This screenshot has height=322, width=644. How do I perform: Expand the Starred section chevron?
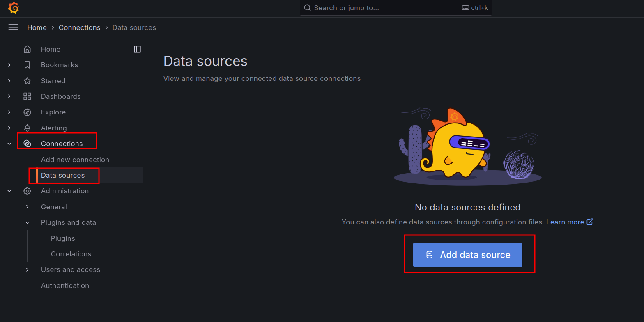pos(9,81)
